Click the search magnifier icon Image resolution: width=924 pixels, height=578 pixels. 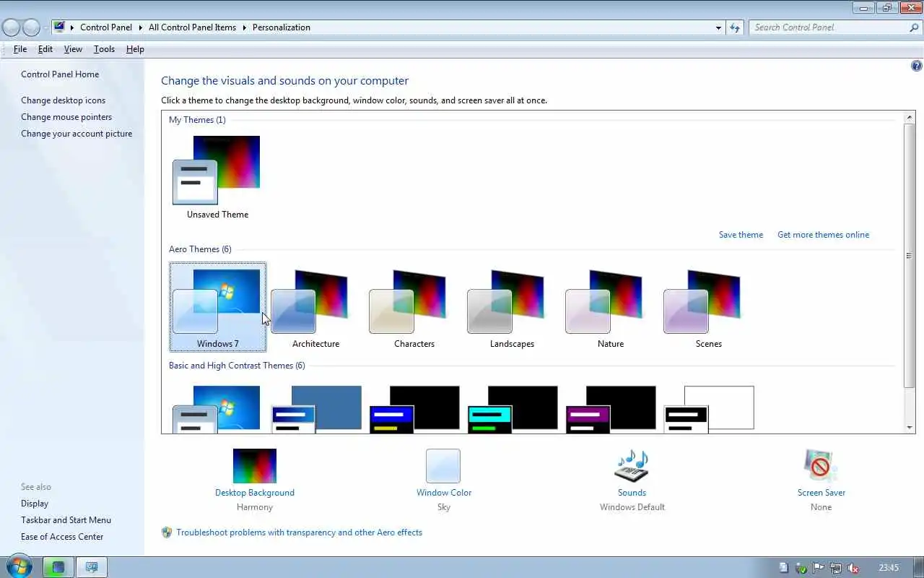914,27
